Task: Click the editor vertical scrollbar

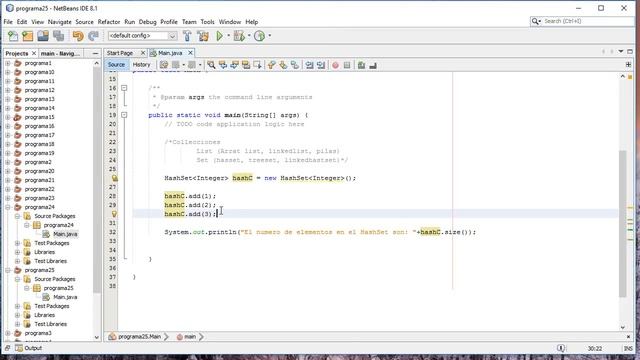Action: (622, 224)
